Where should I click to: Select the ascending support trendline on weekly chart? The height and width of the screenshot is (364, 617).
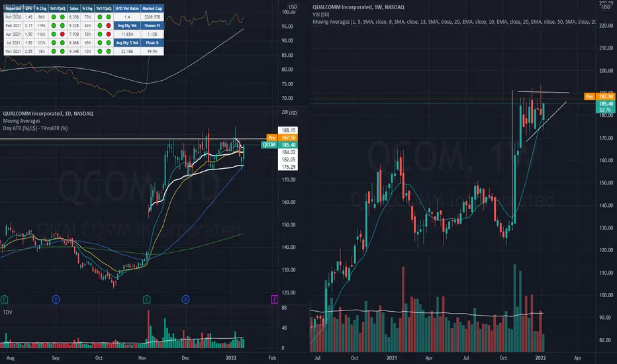tap(546, 122)
